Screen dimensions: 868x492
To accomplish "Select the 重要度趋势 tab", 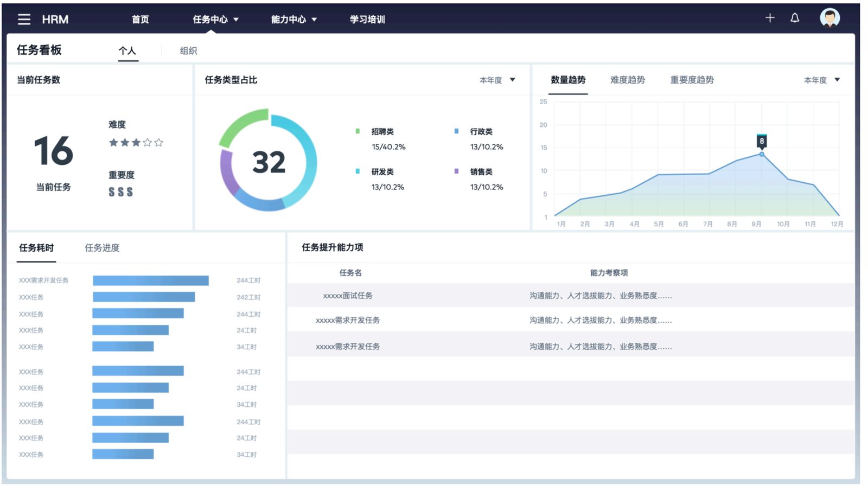I will coord(692,80).
